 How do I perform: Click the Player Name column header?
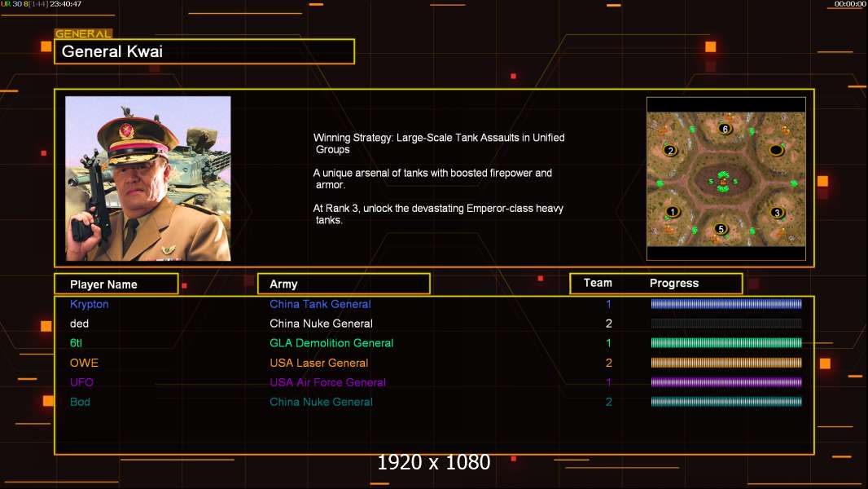(116, 284)
